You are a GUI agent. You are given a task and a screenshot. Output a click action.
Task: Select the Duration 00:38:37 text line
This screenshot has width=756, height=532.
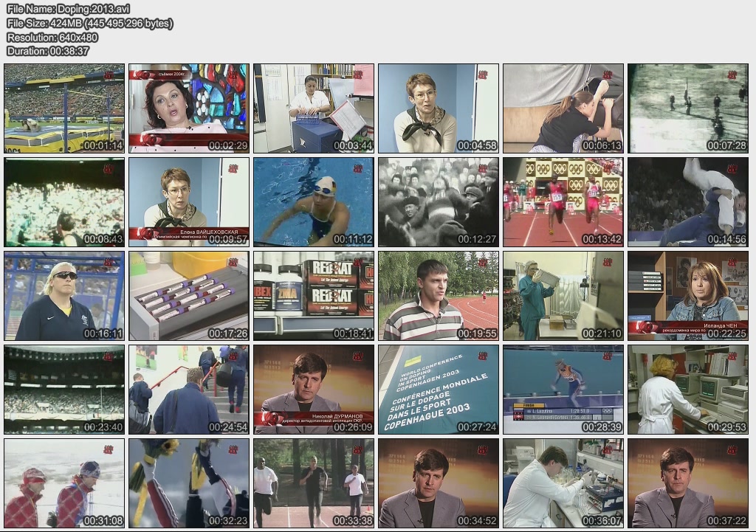pyautogui.click(x=48, y=51)
